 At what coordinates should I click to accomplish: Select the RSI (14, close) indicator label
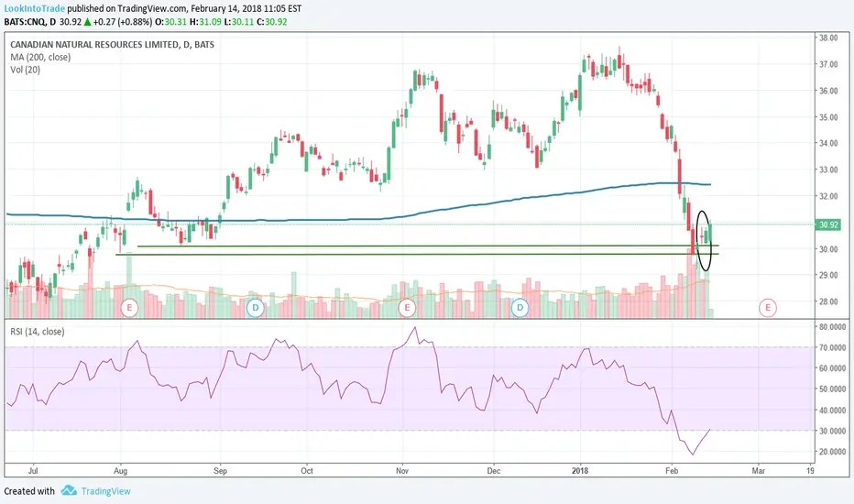coord(37,332)
